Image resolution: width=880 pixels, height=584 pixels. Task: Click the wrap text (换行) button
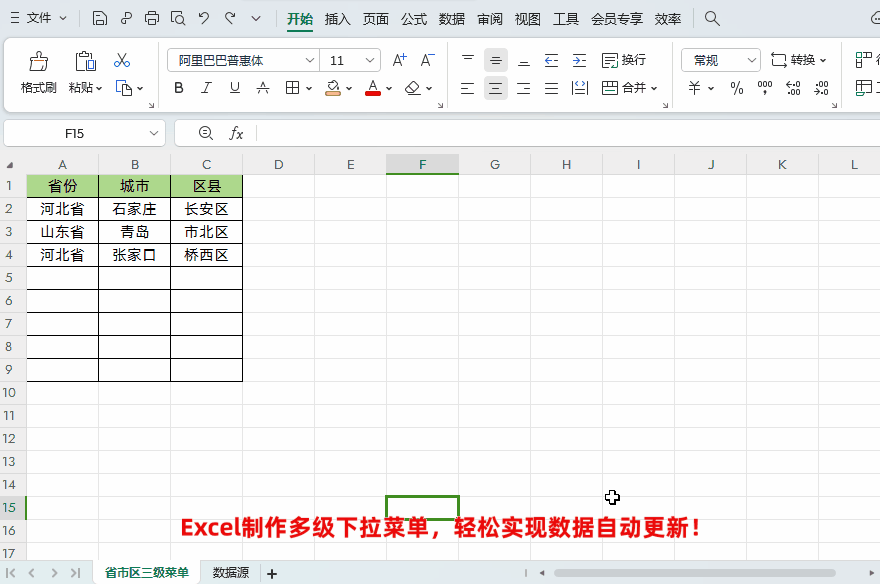point(624,60)
